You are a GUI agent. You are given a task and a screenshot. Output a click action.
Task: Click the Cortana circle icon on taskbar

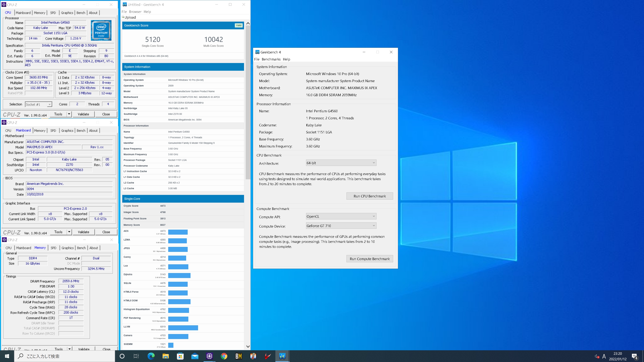pos(122,356)
